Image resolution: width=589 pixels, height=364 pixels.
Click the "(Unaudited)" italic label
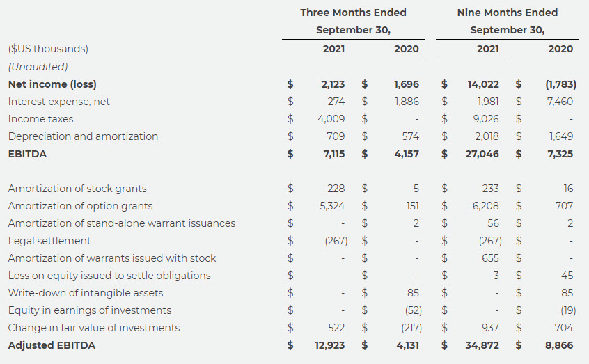tap(38, 67)
